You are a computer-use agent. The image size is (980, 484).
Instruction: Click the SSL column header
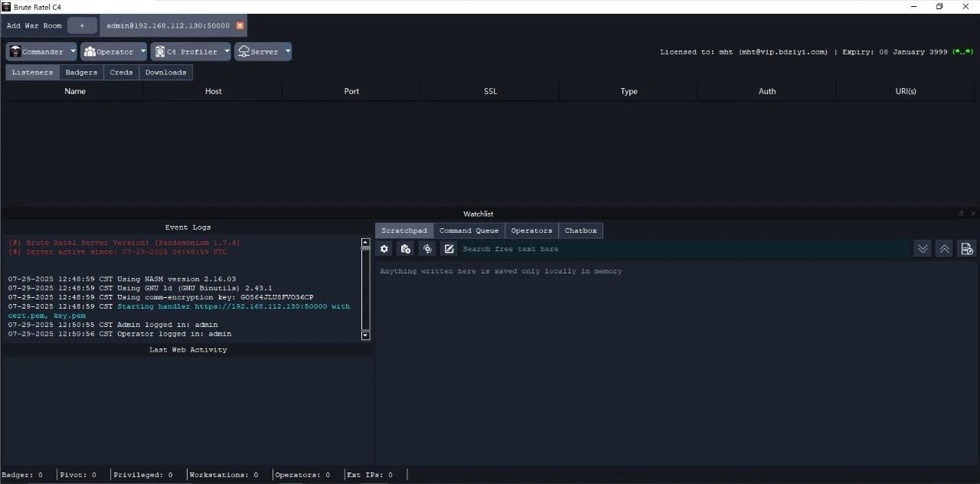point(490,91)
